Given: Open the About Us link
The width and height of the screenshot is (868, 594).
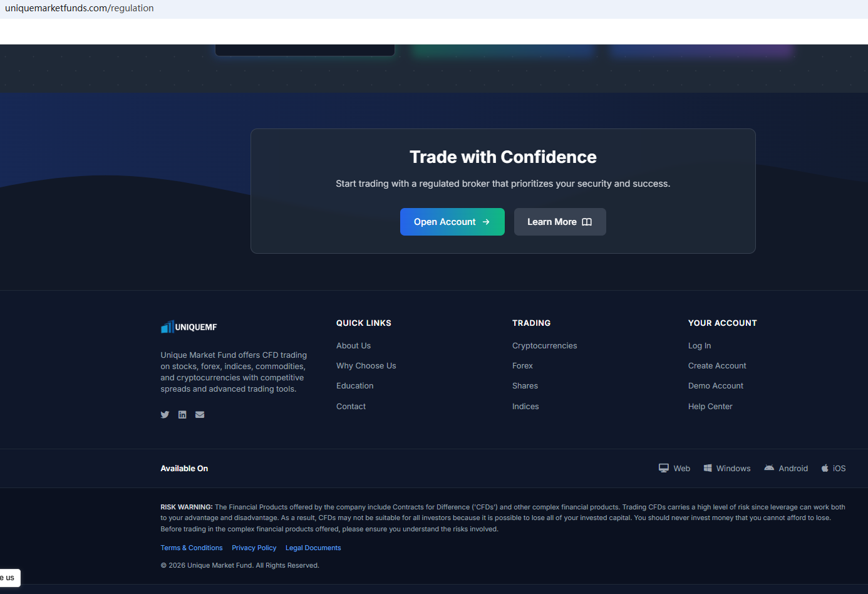Looking at the screenshot, I should [x=353, y=346].
